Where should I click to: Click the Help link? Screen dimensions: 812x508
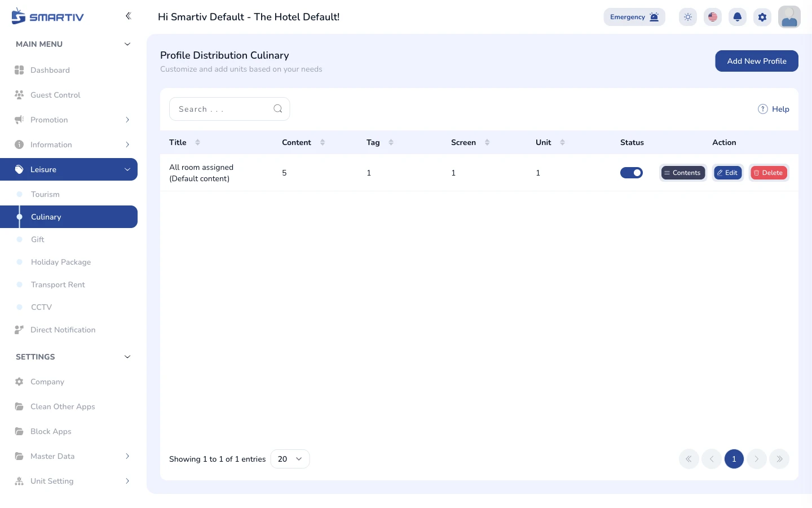click(x=774, y=109)
